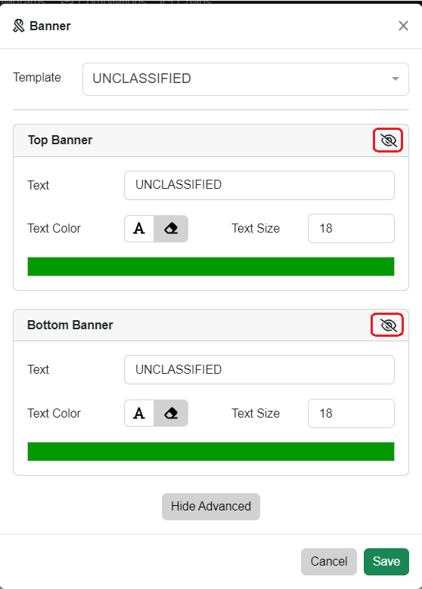Image resolution: width=422 pixels, height=589 pixels.
Task: Click the Top Banner green preview bar
Action: (x=211, y=267)
